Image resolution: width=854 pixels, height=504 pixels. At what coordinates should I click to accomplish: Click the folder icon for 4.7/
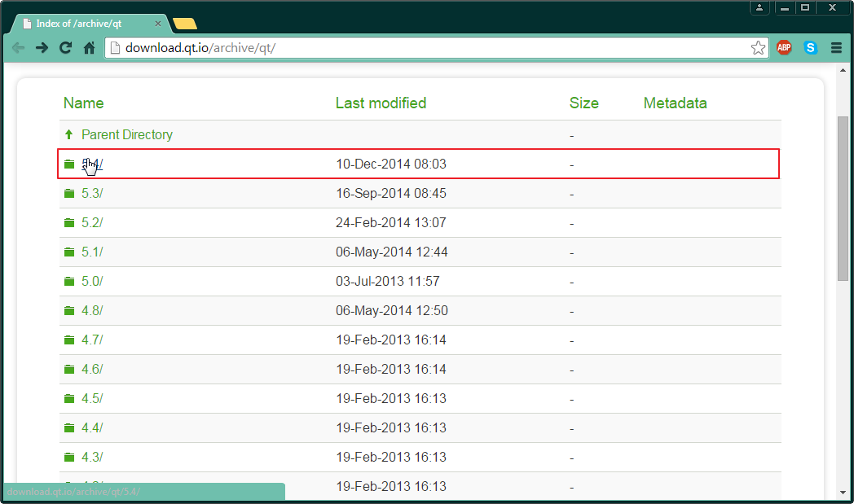69,340
